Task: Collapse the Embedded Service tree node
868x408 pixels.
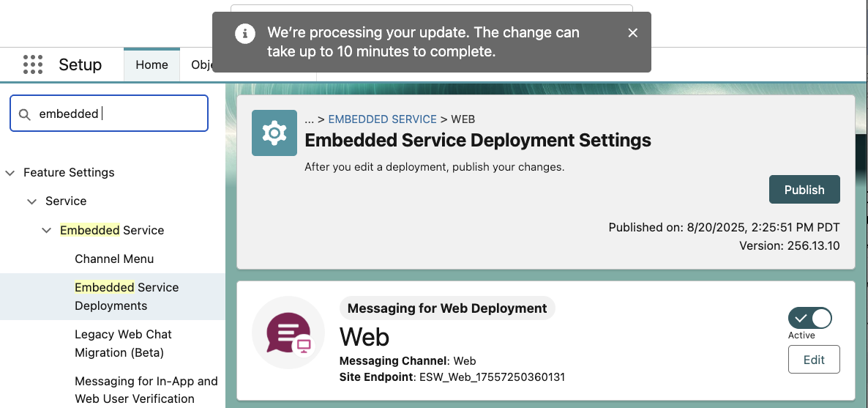Action: click(x=47, y=231)
